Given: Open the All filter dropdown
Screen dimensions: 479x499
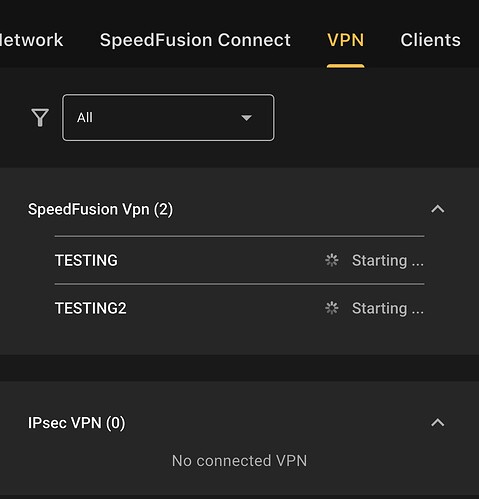Looking at the screenshot, I should click(x=168, y=118).
